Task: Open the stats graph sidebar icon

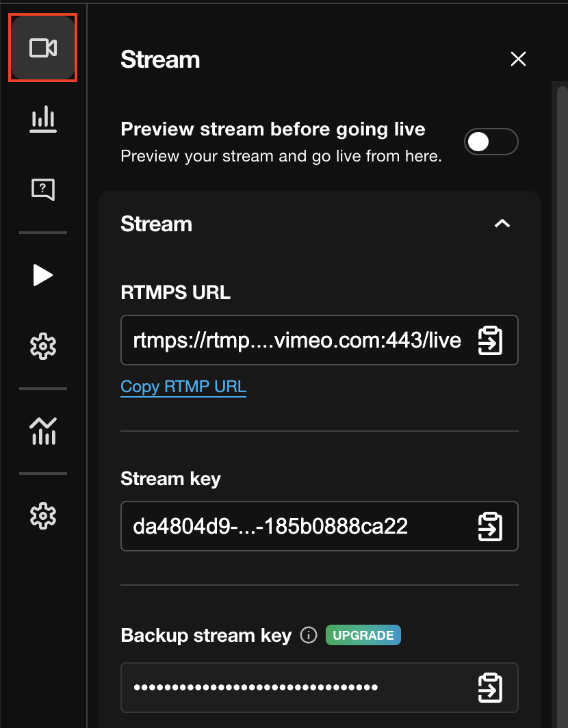Action: (x=42, y=431)
